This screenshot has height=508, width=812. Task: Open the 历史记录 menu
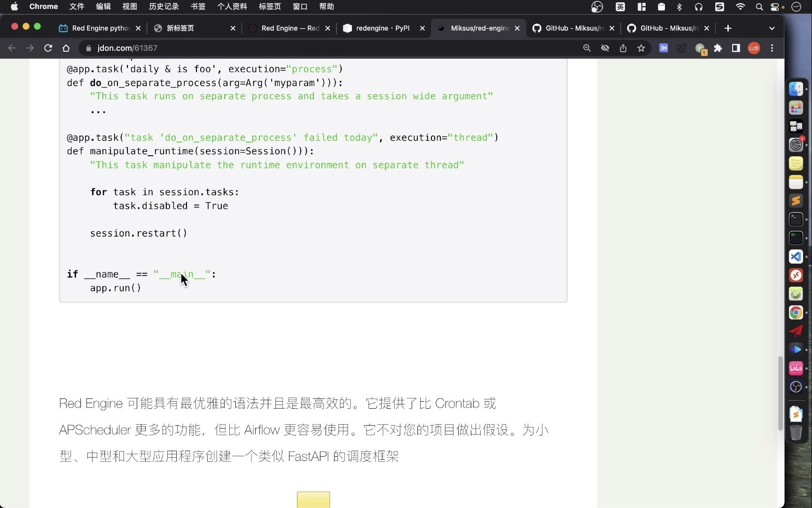click(x=163, y=7)
